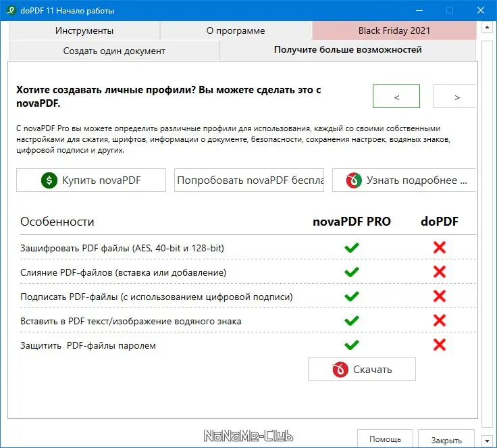The height and width of the screenshot is (448, 497).
Task: Click red cross in Вставить в PDF текст row
Action: tap(440, 321)
